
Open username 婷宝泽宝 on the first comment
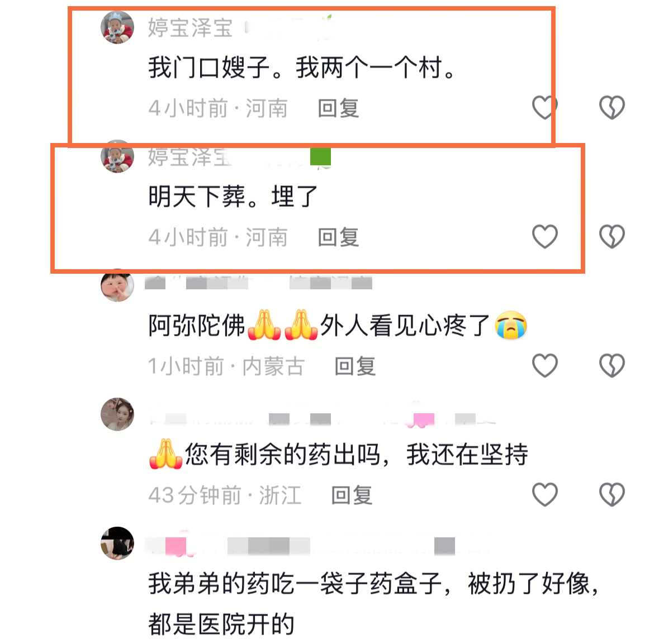point(190,28)
